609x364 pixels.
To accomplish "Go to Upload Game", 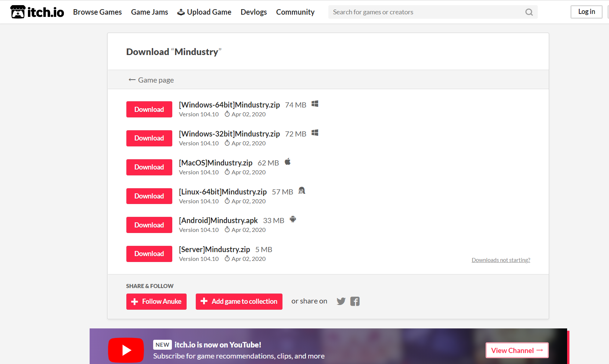I will [204, 12].
